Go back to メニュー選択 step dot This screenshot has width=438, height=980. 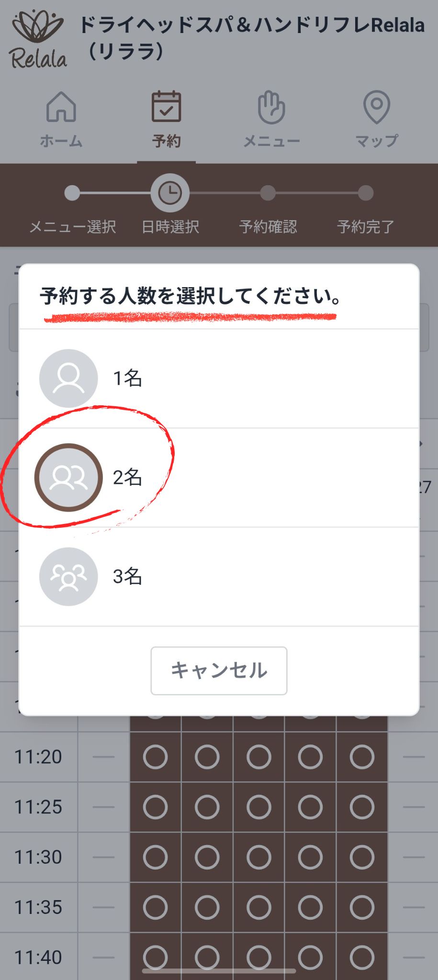pyautogui.click(x=72, y=193)
